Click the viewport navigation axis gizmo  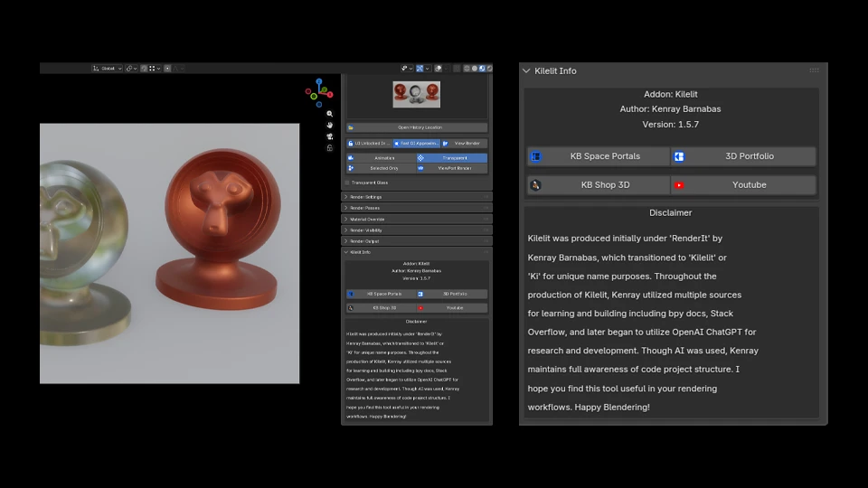tap(319, 92)
